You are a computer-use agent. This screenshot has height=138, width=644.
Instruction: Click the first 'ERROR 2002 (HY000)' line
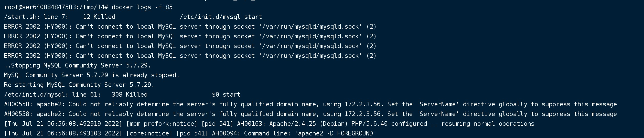point(38,27)
